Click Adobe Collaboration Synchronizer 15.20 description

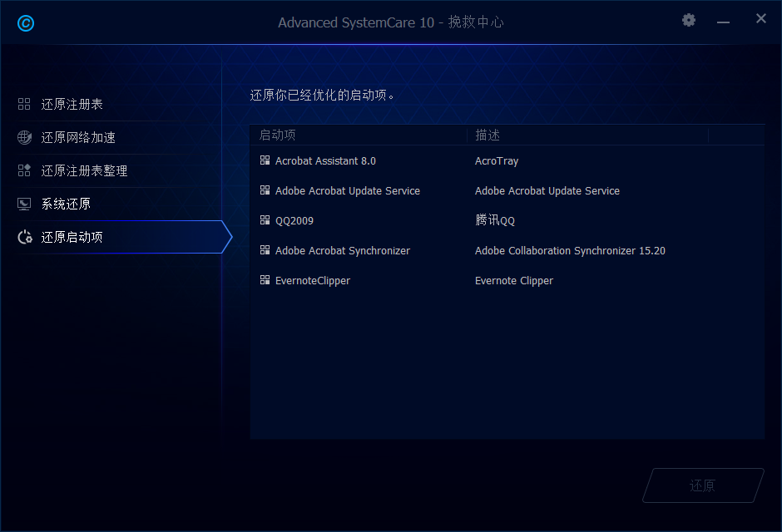pos(570,250)
